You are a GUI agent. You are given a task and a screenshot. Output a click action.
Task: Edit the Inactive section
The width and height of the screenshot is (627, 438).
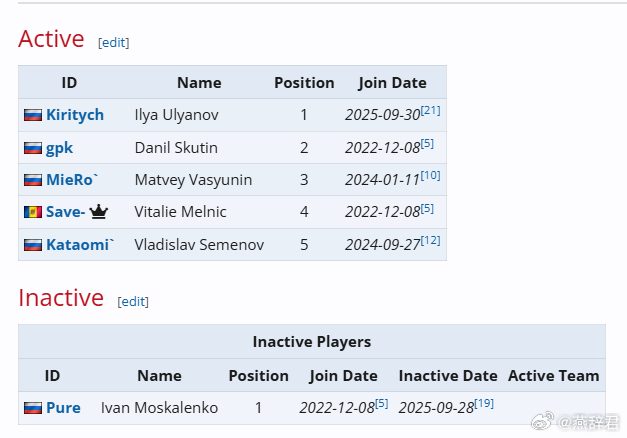[x=133, y=301]
